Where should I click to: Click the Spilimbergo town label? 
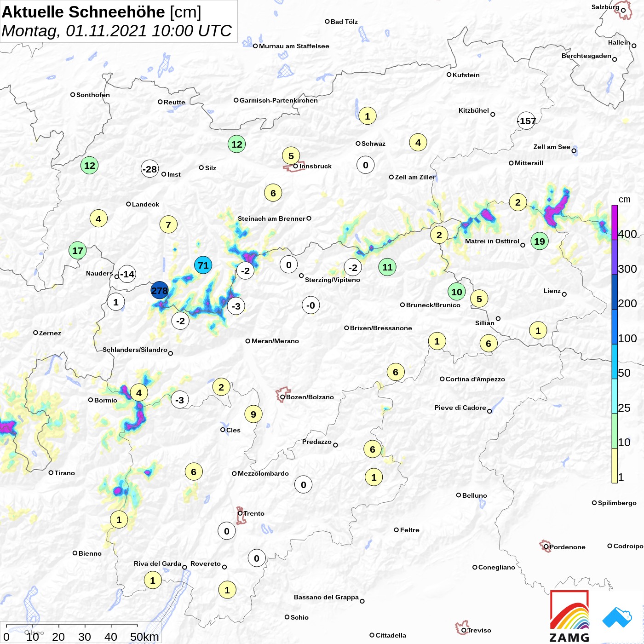pyautogui.click(x=617, y=503)
